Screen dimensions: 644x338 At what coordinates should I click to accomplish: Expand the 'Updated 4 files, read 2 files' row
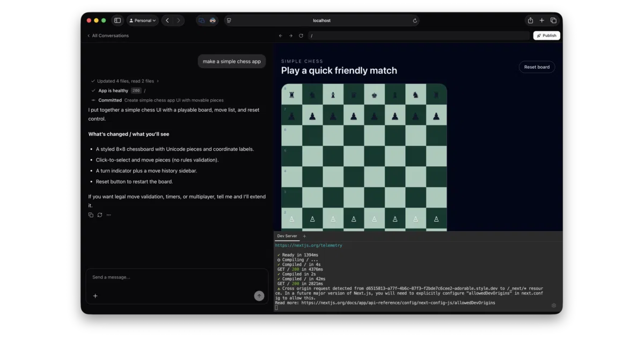click(125, 81)
